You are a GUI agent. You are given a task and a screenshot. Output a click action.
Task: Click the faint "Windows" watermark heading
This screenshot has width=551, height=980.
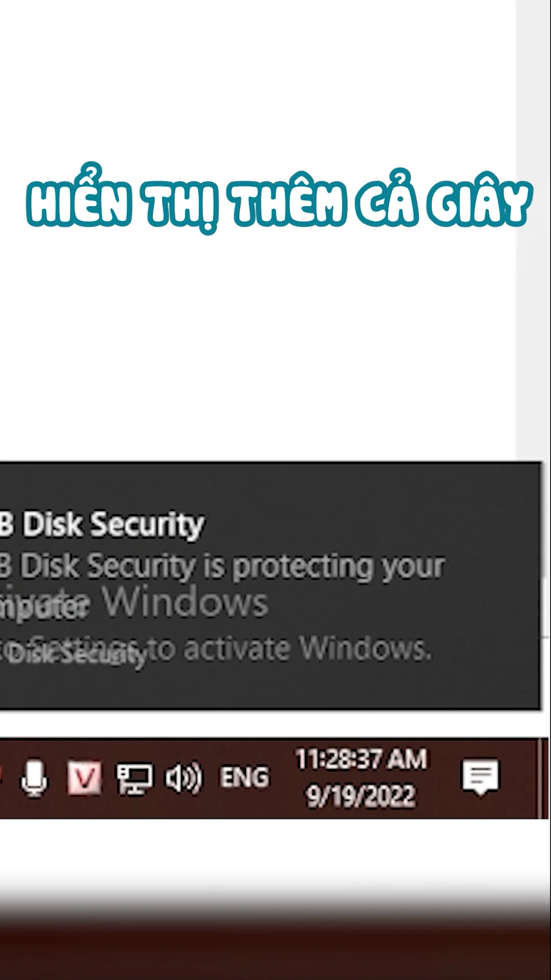click(x=187, y=603)
